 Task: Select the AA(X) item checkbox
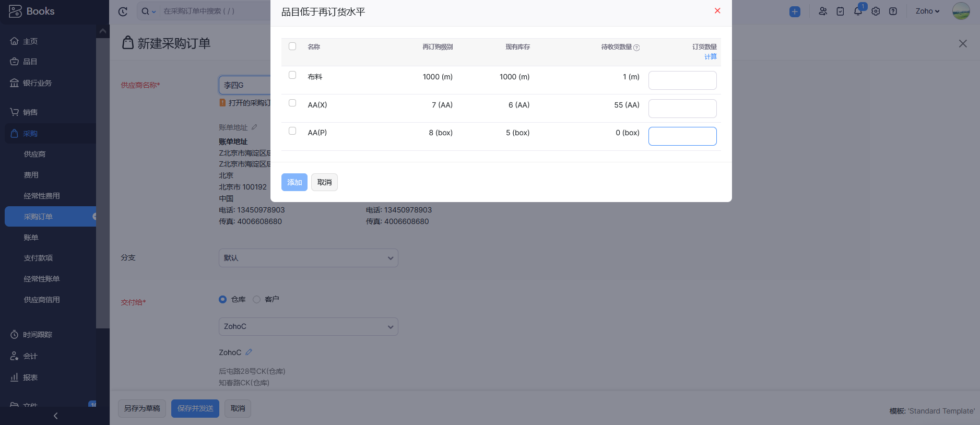[x=292, y=103]
